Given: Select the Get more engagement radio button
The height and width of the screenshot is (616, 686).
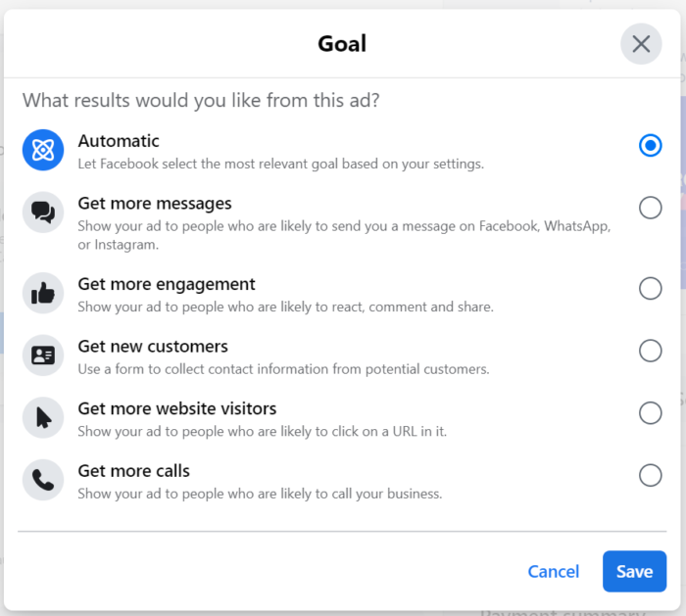Looking at the screenshot, I should (650, 288).
